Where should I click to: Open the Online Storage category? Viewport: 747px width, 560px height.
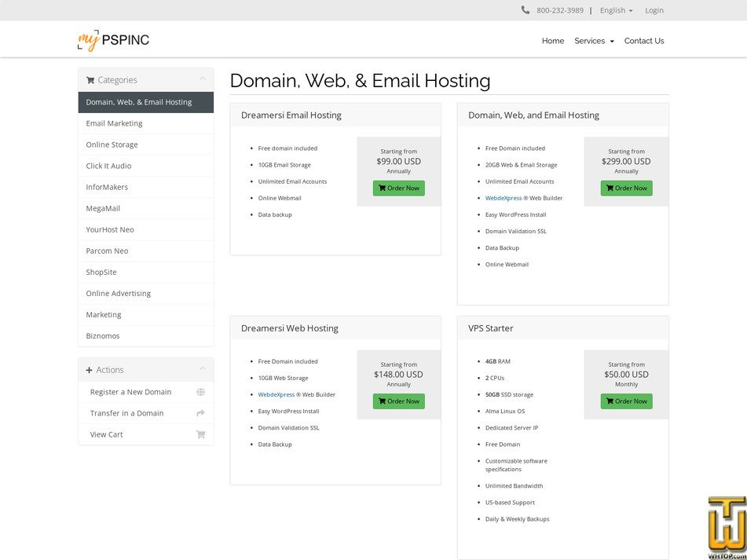coord(146,145)
